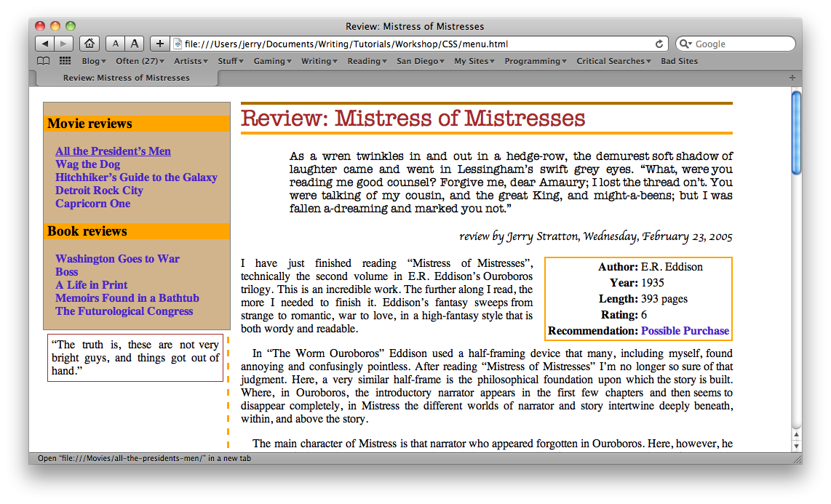This screenshot has height=504, width=831.
Task: Open the Programming bookmarks folder menu
Action: (x=535, y=61)
